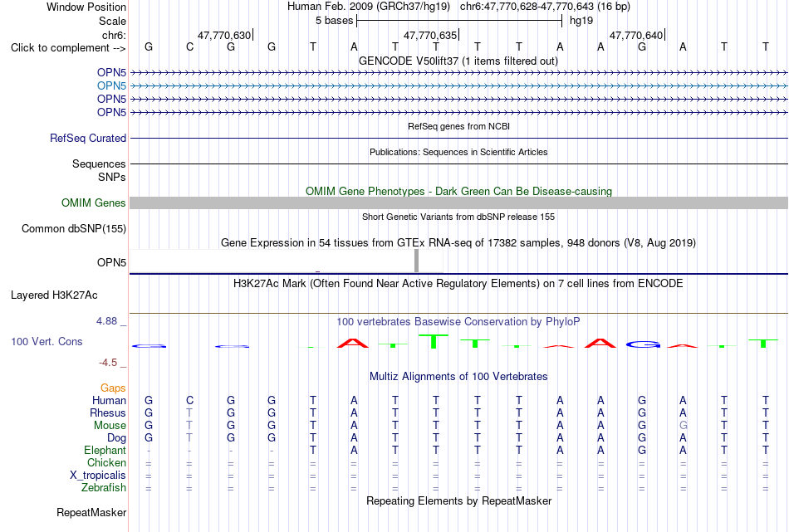Click the OPN5 label beside the GTEx expression track
This screenshot has width=789, height=532.
(111, 262)
